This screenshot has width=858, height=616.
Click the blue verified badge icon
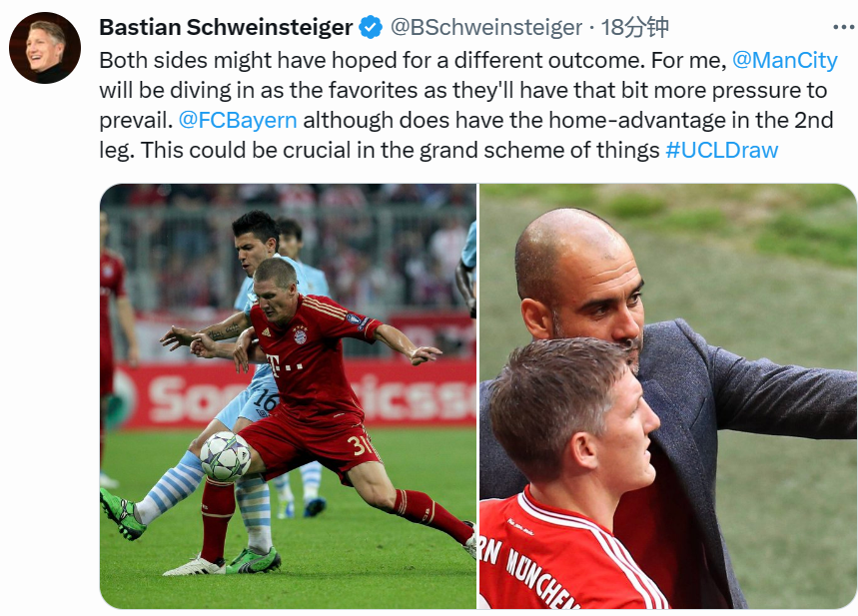[371, 27]
